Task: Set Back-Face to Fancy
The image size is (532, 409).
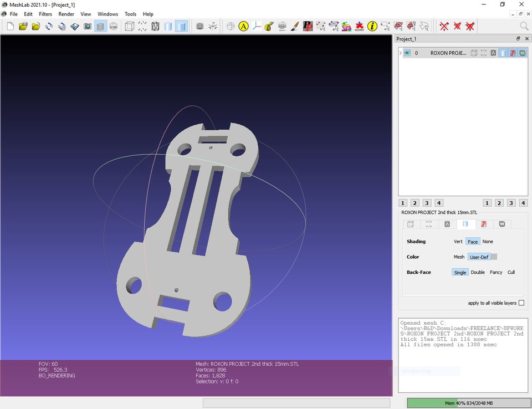Action: (x=496, y=272)
